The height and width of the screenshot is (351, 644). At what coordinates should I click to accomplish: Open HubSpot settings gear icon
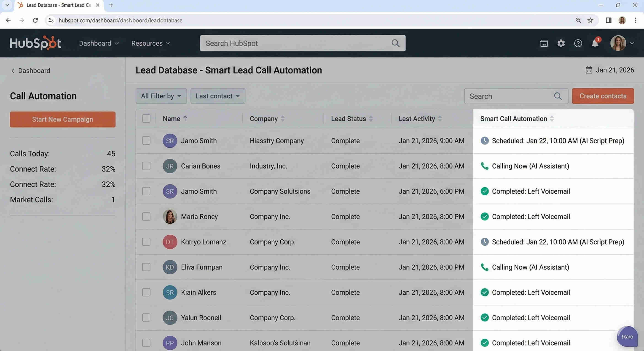tap(561, 43)
